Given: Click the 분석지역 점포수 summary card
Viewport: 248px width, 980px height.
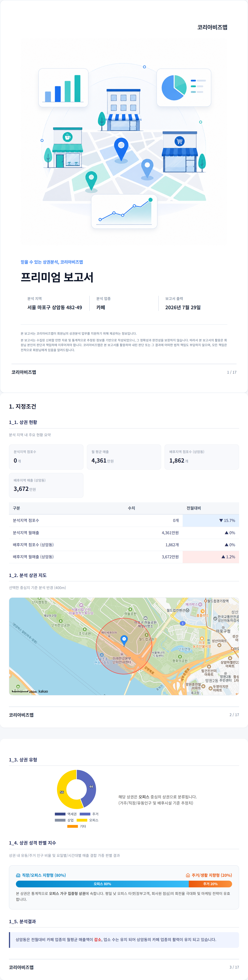Looking at the screenshot, I should [46, 457].
